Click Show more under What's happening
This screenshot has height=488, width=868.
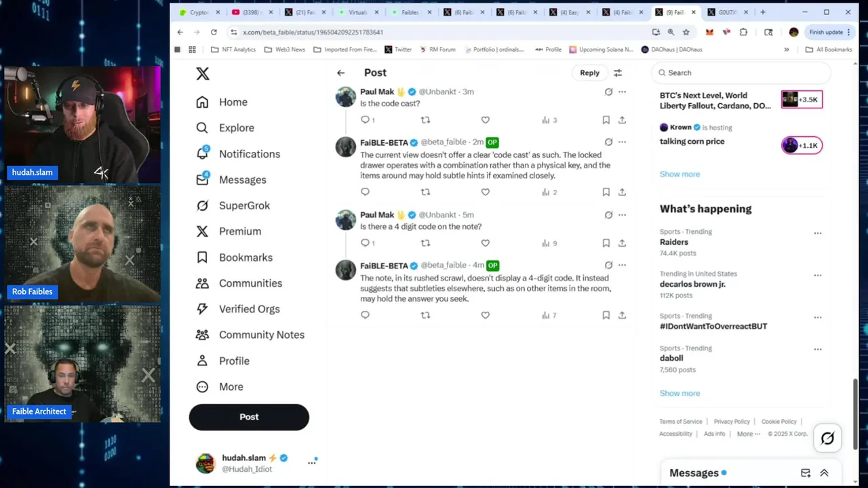click(x=679, y=393)
